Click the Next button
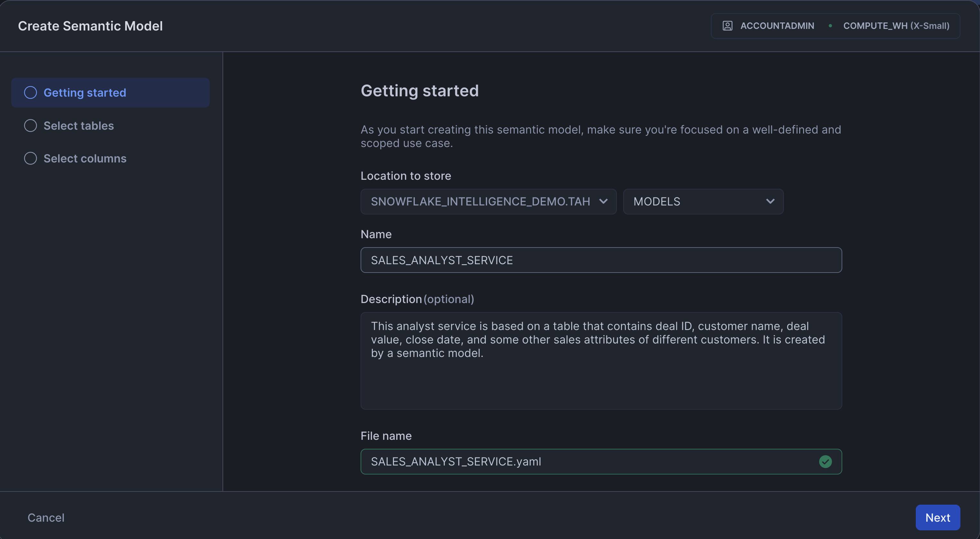Viewport: 980px width, 539px height. 937,517
